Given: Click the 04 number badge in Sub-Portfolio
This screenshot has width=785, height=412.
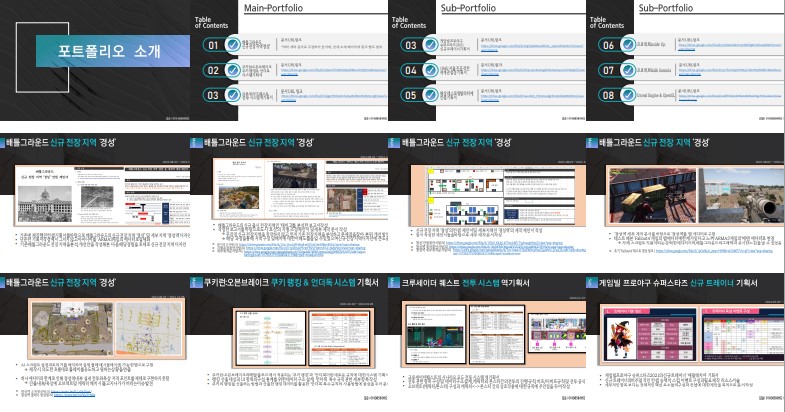Looking at the screenshot, I should [x=410, y=70].
